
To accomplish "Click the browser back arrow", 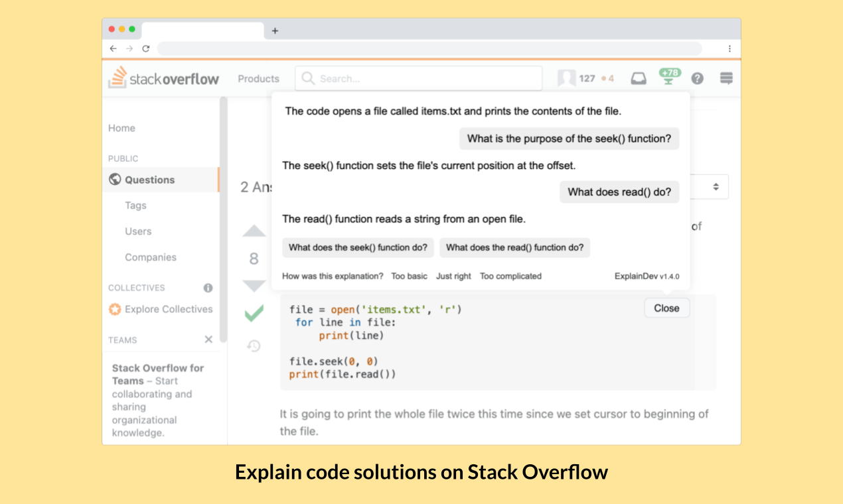I will (x=113, y=48).
